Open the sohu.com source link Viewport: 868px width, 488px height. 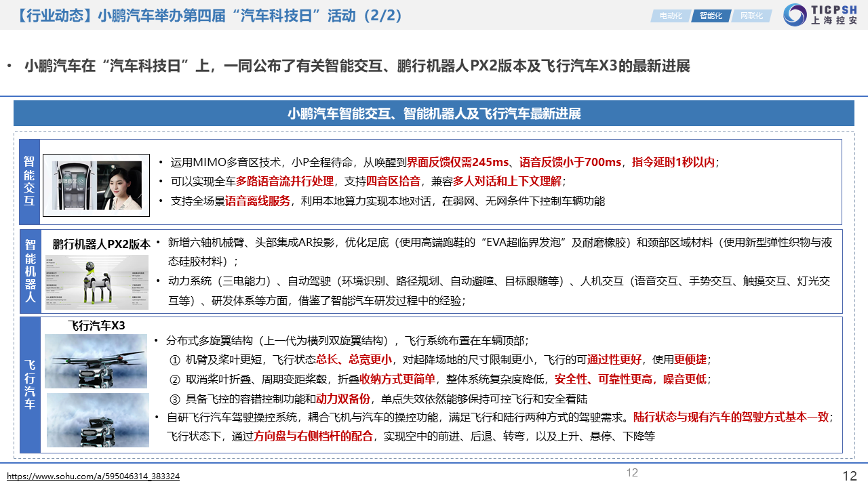pyautogui.click(x=94, y=476)
